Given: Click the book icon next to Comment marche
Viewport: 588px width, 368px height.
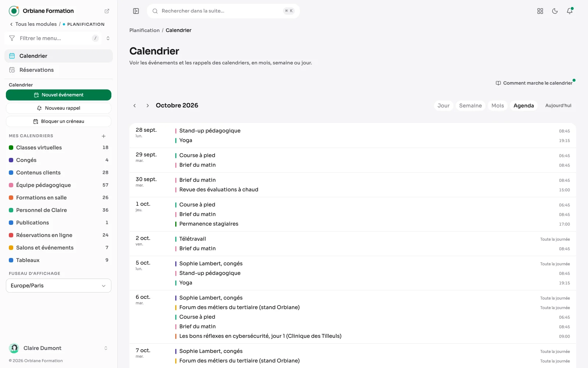Looking at the screenshot, I should [498, 83].
